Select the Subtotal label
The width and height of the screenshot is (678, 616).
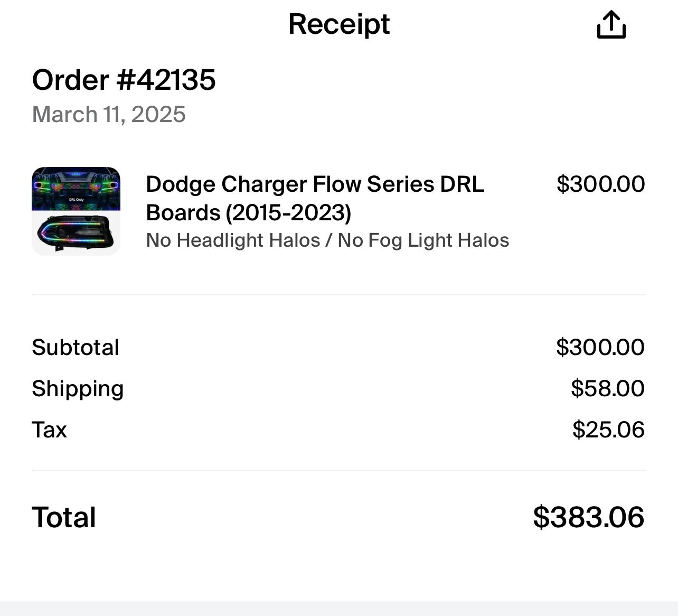[x=76, y=347]
